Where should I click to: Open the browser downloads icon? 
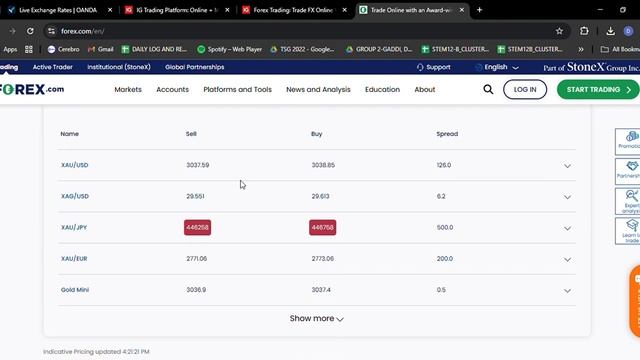pos(610,31)
